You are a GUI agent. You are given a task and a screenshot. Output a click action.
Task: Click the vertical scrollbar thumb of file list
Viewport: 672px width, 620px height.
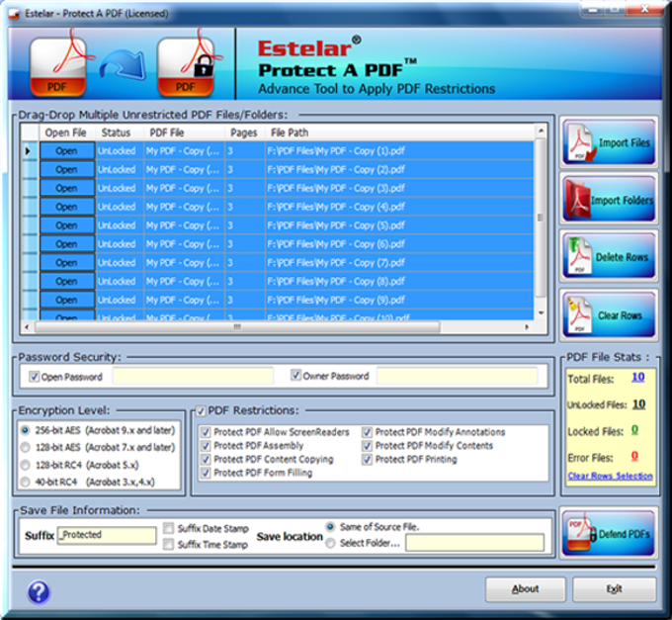click(x=541, y=218)
